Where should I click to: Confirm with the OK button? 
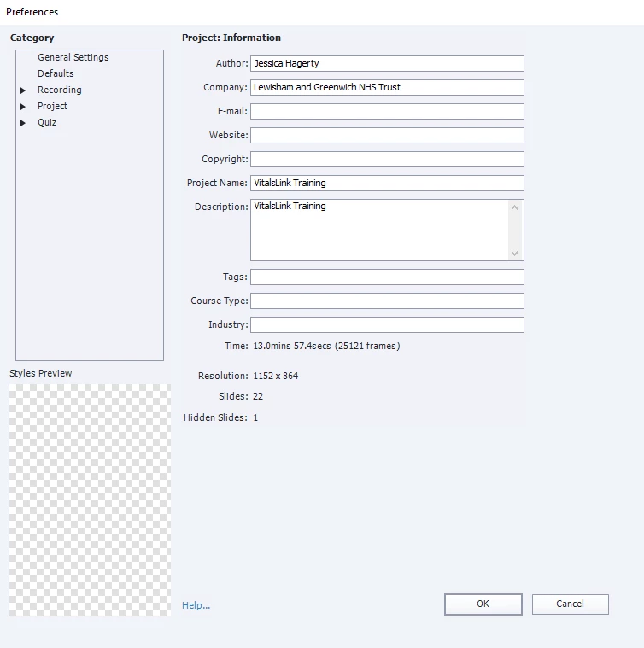(x=483, y=604)
